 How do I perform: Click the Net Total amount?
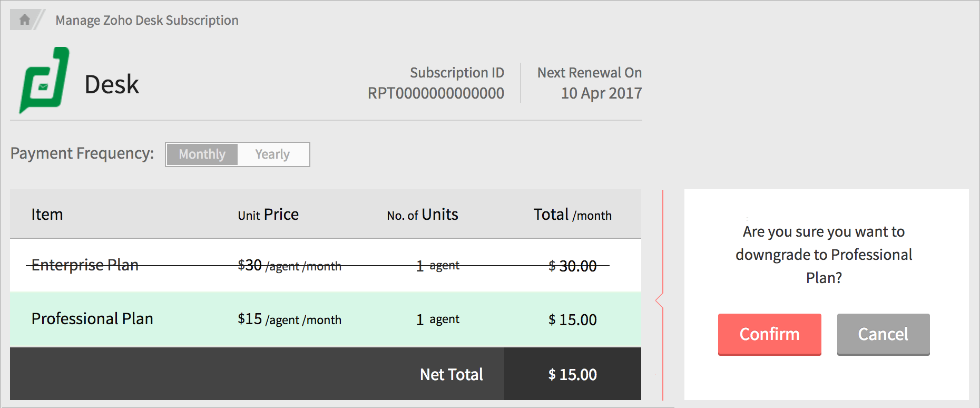point(573,375)
